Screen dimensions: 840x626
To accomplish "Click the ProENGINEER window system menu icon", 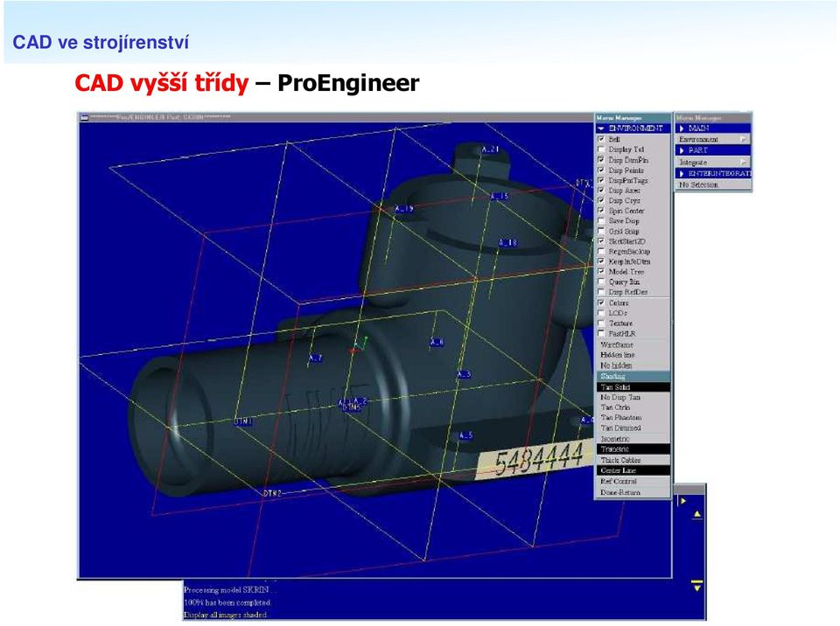I will click(x=84, y=117).
